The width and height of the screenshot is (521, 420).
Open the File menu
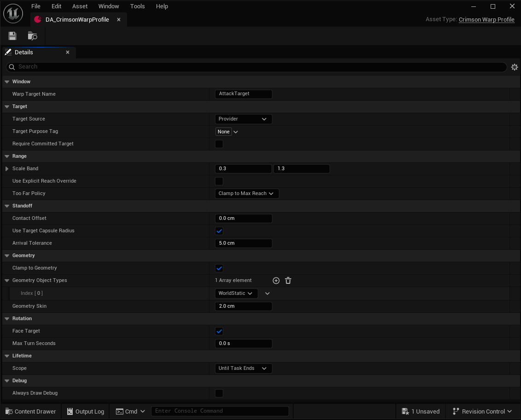click(x=35, y=6)
